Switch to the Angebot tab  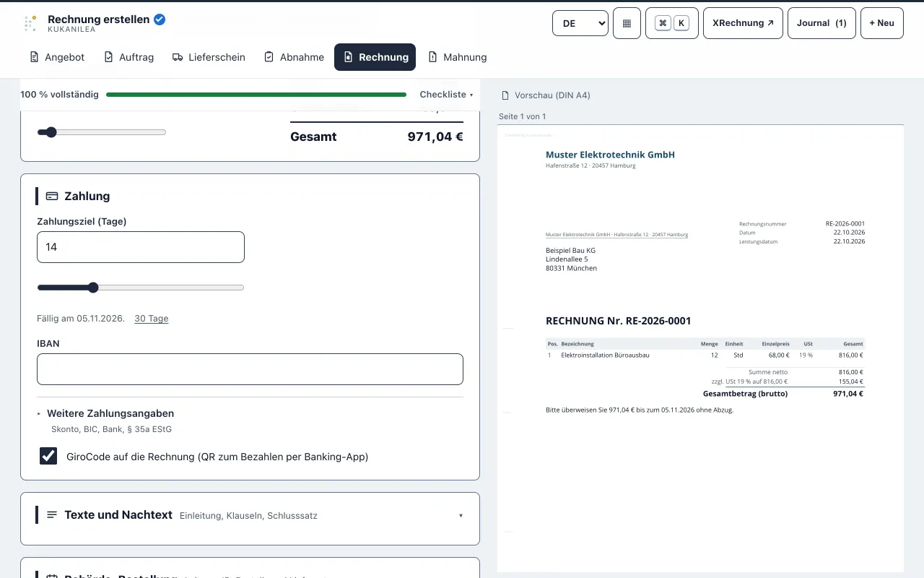57,57
